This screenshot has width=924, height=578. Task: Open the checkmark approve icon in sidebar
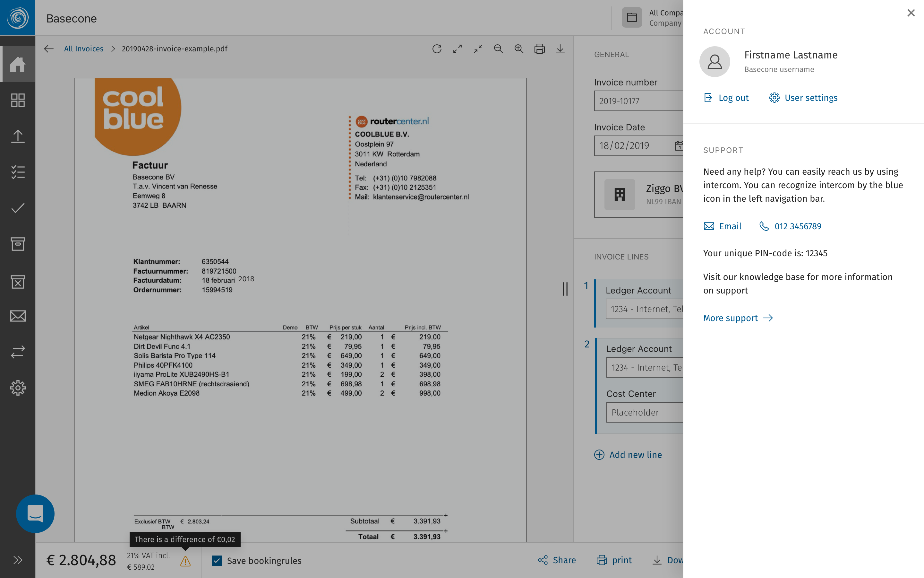(x=18, y=208)
